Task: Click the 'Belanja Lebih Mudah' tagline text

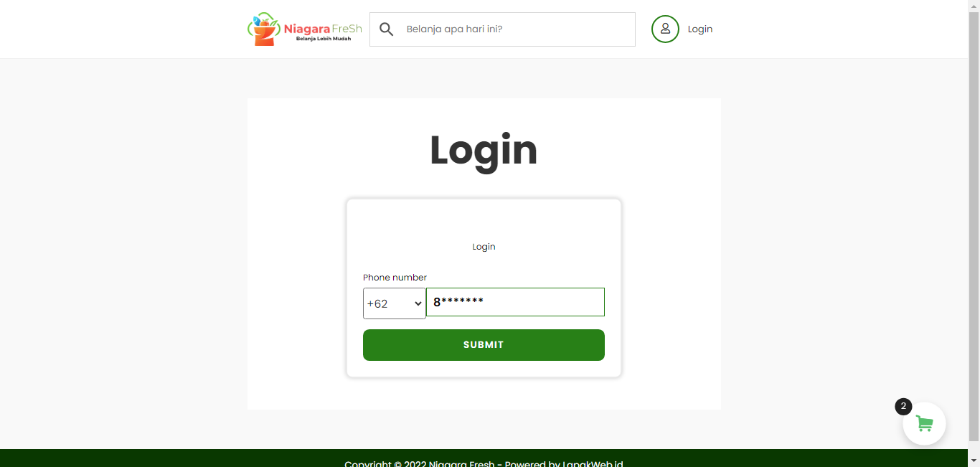Action: [x=324, y=39]
